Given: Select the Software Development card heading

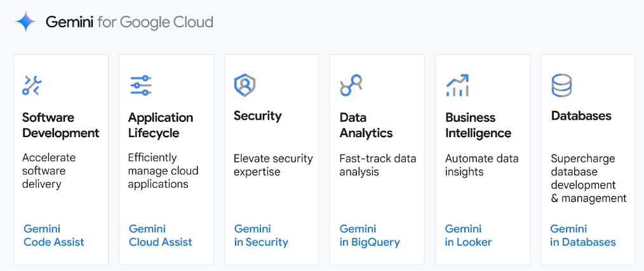Looking at the screenshot, I should click(x=60, y=125).
